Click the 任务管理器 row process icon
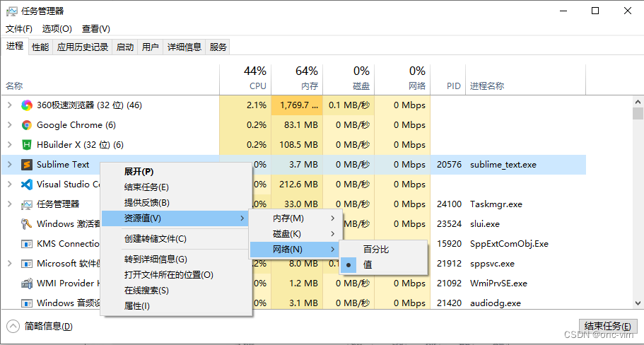The image size is (644, 345). pyautogui.click(x=27, y=204)
